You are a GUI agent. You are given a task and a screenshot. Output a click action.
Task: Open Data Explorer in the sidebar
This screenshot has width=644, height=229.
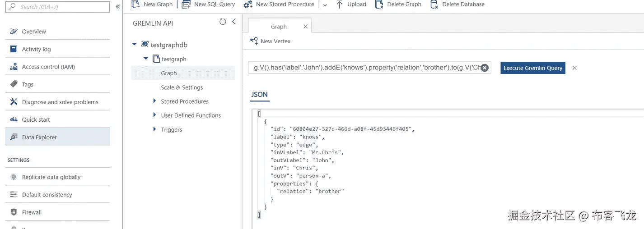[39, 137]
